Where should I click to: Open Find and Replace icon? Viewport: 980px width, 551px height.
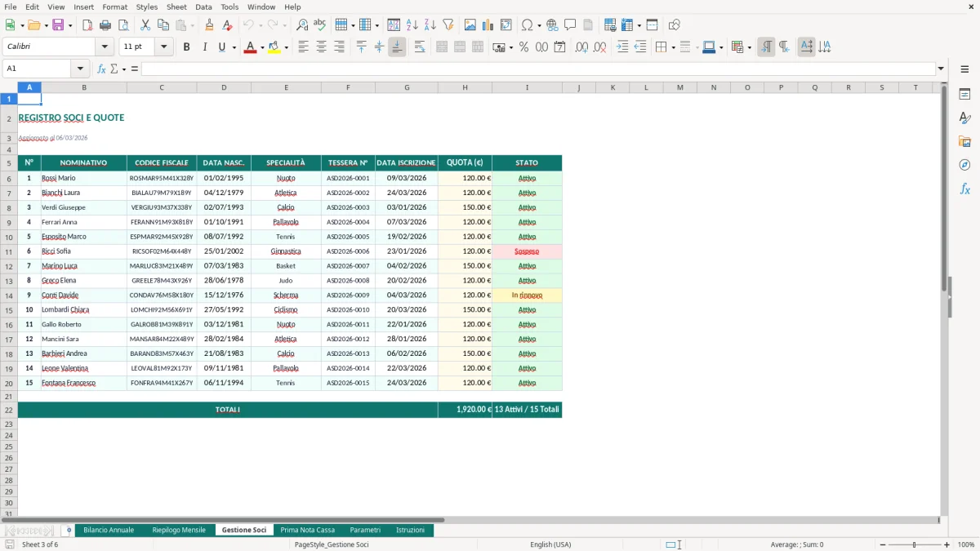tap(302, 25)
